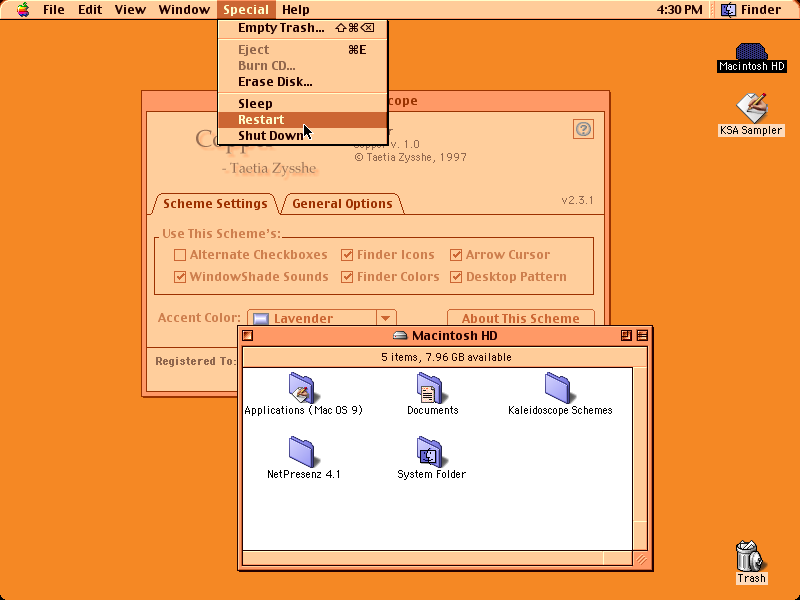The height and width of the screenshot is (600, 800).
Task: Click the Finder application menu icon
Action: coord(729,10)
